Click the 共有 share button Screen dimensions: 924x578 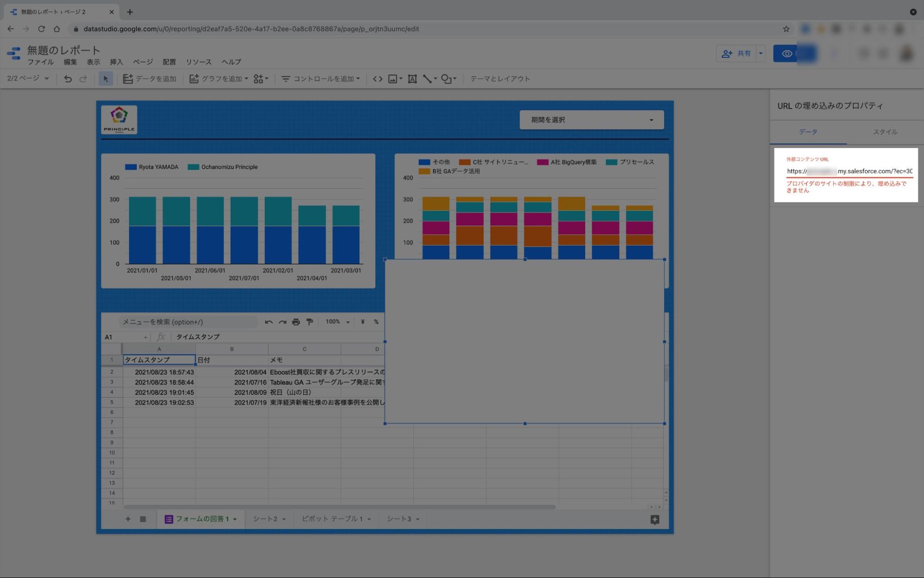(x=737, y=54)
